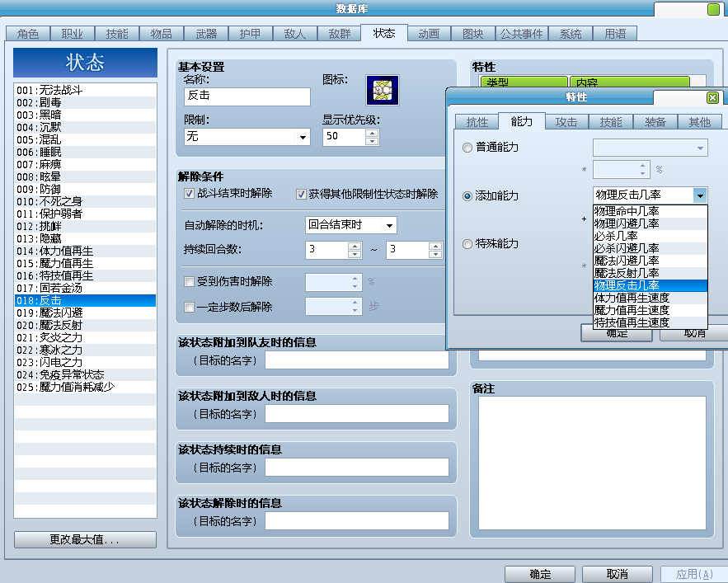Select 特殊能力 radio button
Screen dimensions: 728x583
tap(467, 244)
